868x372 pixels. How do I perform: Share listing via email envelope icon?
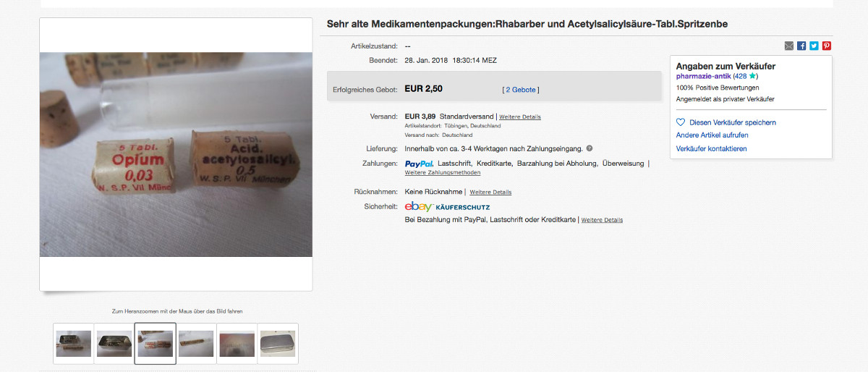[x=788, y=46]
